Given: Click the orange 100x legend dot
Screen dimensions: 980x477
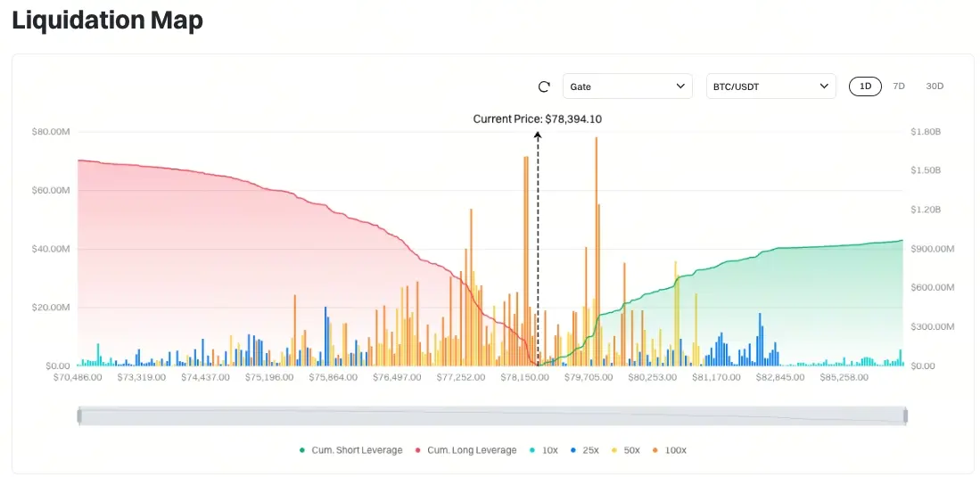Looking at the screenshot, I should 656,450.
